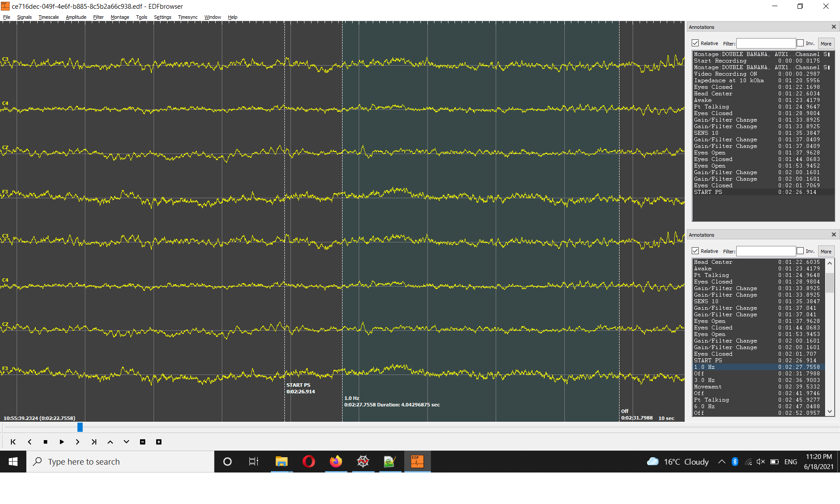The width and height of the screenshot is (840, 504).
Task: Open the Timescale menu
Action: [x=48, y=17]
